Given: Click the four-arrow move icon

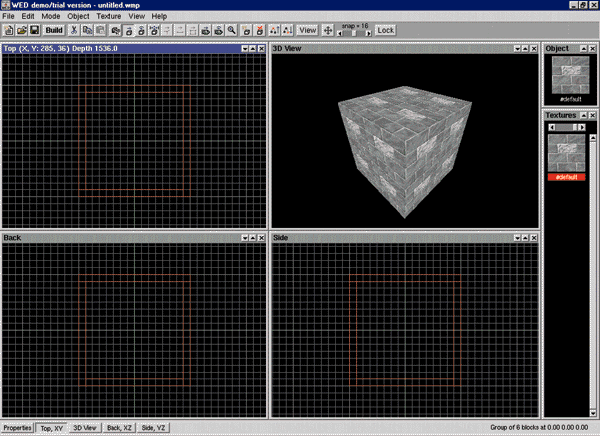Looking at the screenshot, I should click(328, 31).
